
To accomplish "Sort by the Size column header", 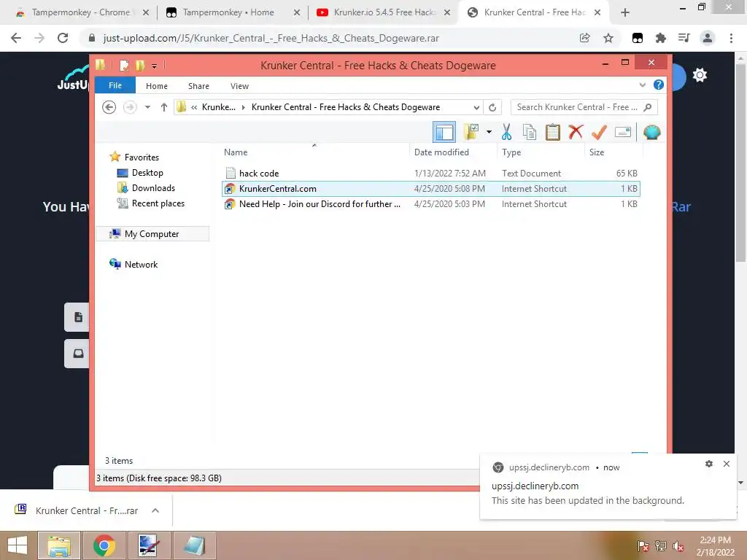I will (x=614, y=152).
